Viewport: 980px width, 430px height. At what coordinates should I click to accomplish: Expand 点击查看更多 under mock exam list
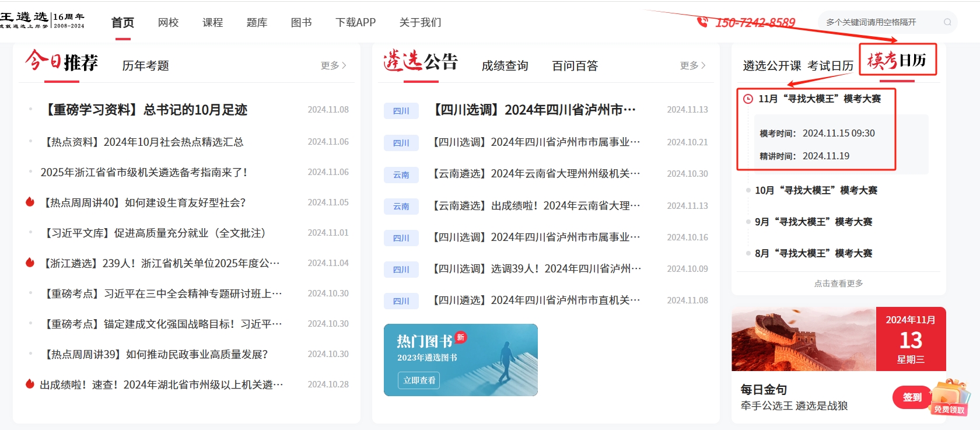pyautogui.click(x=838, y=284)
